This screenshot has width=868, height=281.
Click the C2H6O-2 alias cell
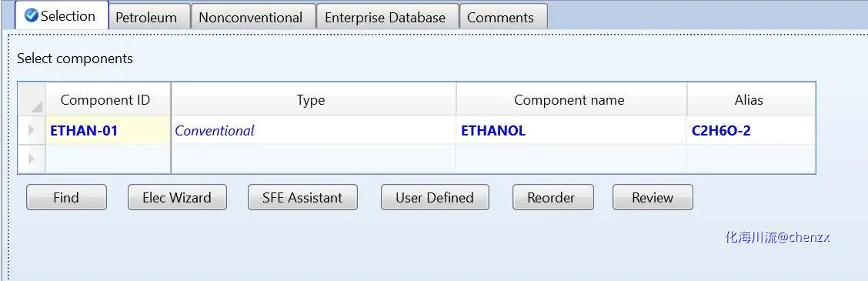coord(750,130)
